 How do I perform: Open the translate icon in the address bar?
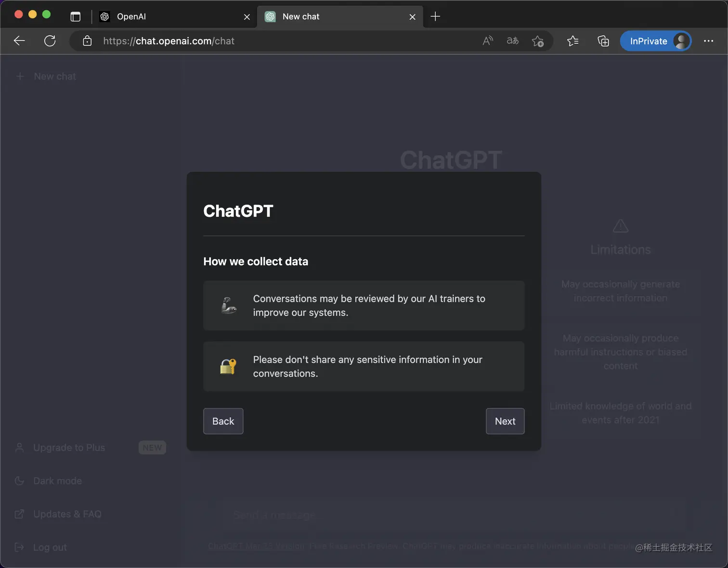(x=513, y=41)
